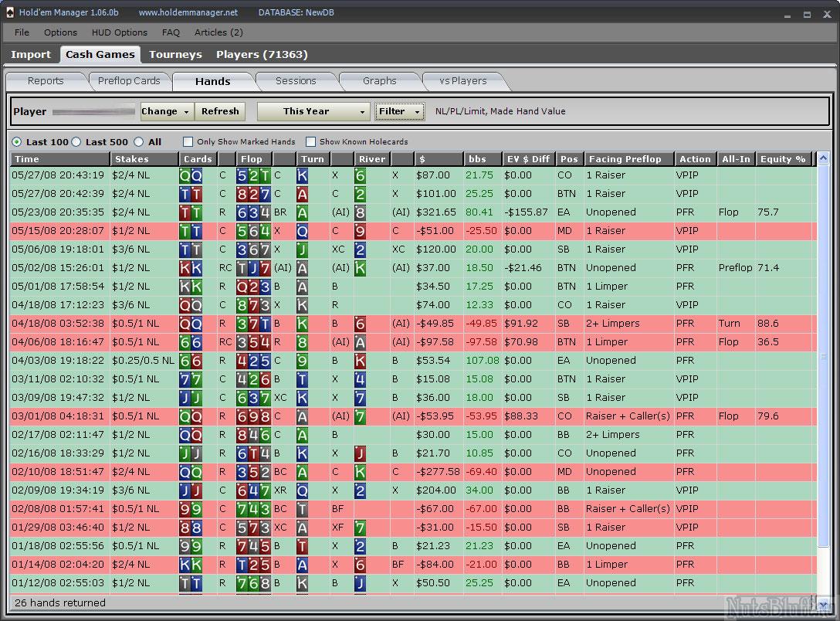Select the Last 500 radio button
The width and height of the screenshot is (840, 621).
(76, 142)
